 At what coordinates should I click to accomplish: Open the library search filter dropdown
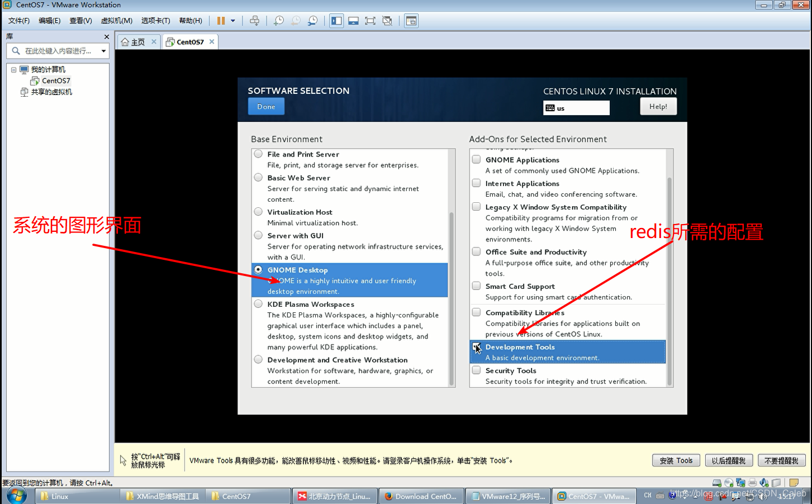(103, 51)
